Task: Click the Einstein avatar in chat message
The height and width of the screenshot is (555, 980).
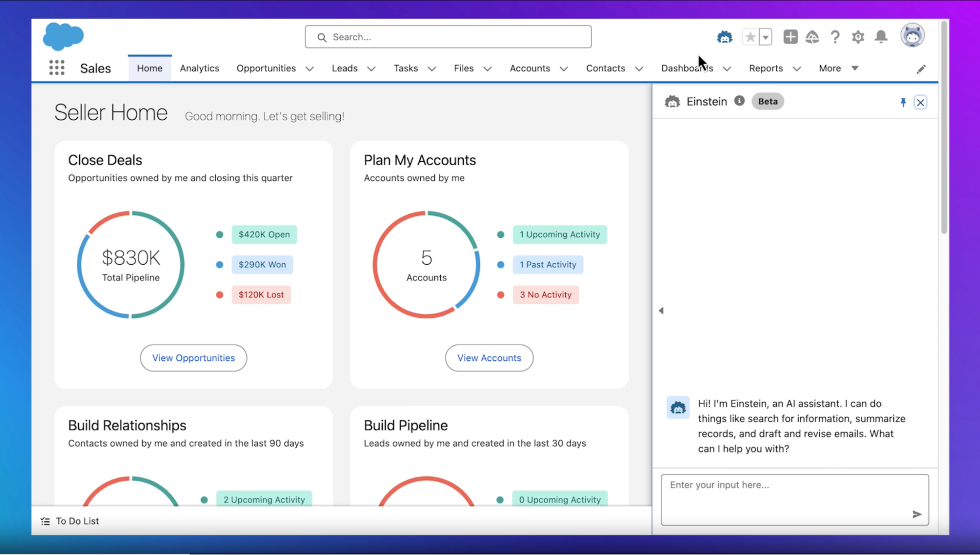Action: 678,407
